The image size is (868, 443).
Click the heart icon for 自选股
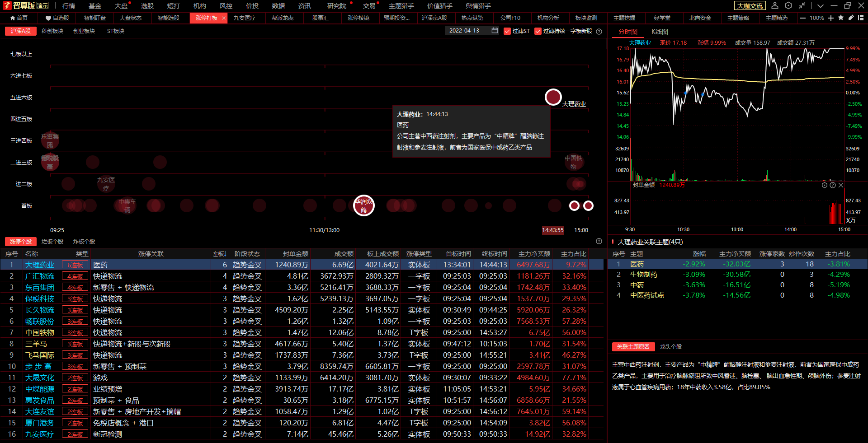point(48,18)
